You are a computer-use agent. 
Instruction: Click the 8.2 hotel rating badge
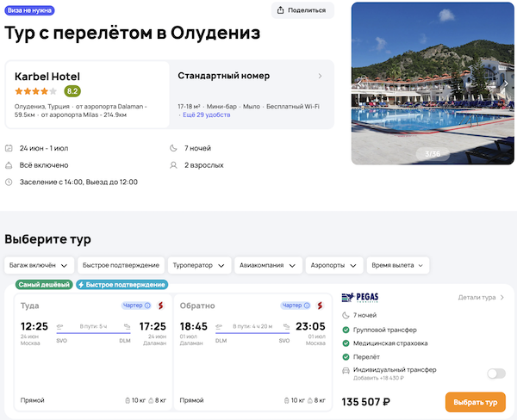(x=72, y=90)
